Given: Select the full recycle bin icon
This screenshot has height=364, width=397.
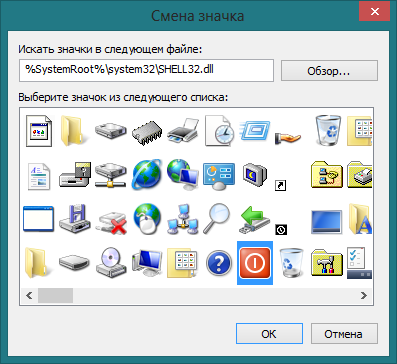Looking at the screenshot, I should 328,131.
